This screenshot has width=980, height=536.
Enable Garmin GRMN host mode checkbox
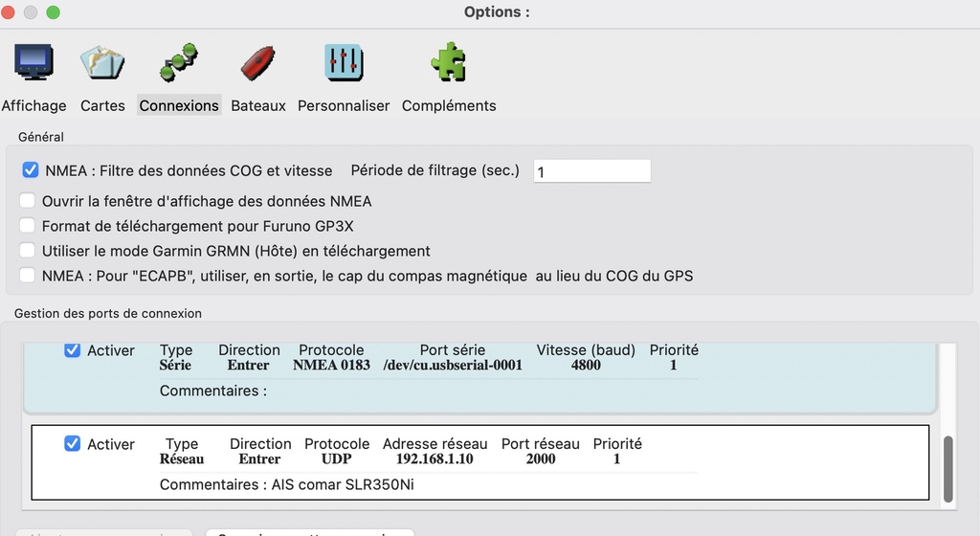27,251
